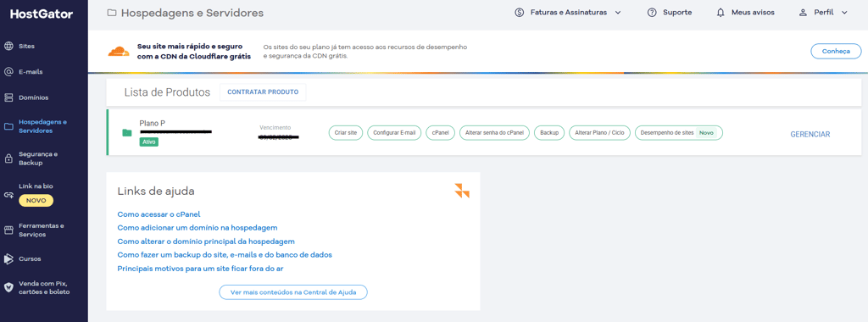Open Como acessar o cPanel link
868x322 pixels.
[159, 214]
